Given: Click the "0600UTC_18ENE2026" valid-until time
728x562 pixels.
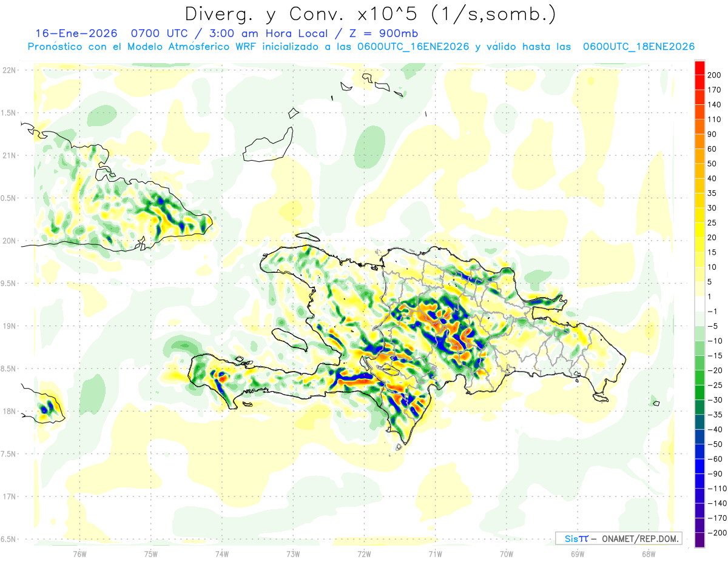Looking at the screenshot, I should (x=638, y=47).
